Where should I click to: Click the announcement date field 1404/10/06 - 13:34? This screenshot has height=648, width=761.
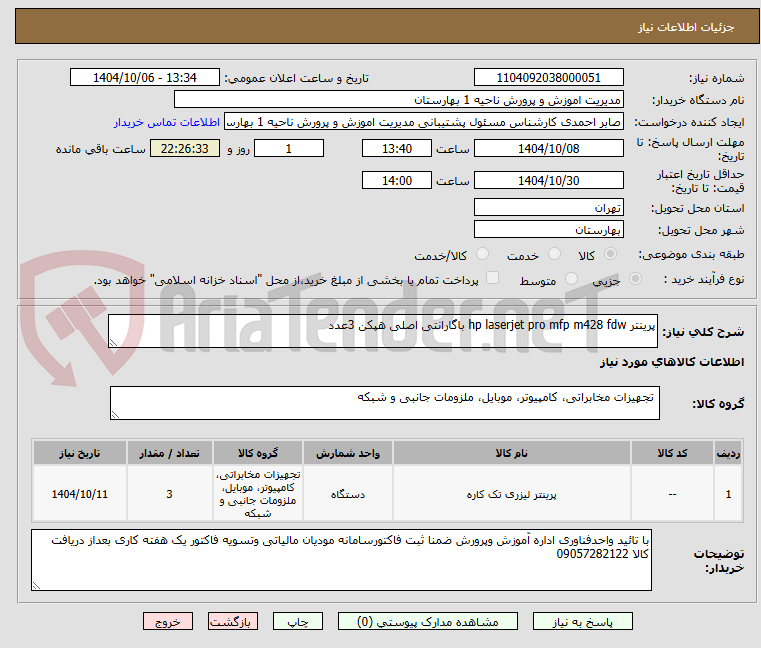pyautogui.click(x=145, y=78)
